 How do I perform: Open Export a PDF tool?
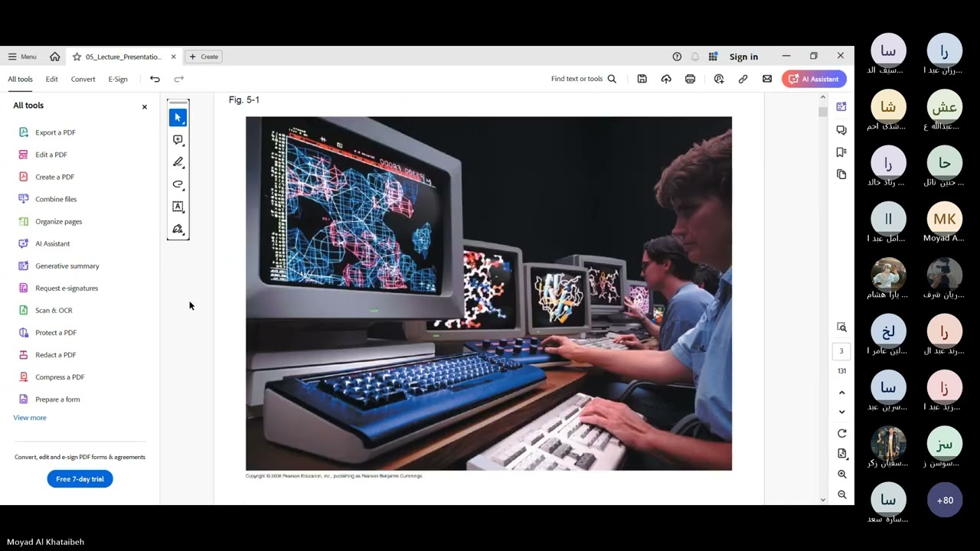click(55, 132)
